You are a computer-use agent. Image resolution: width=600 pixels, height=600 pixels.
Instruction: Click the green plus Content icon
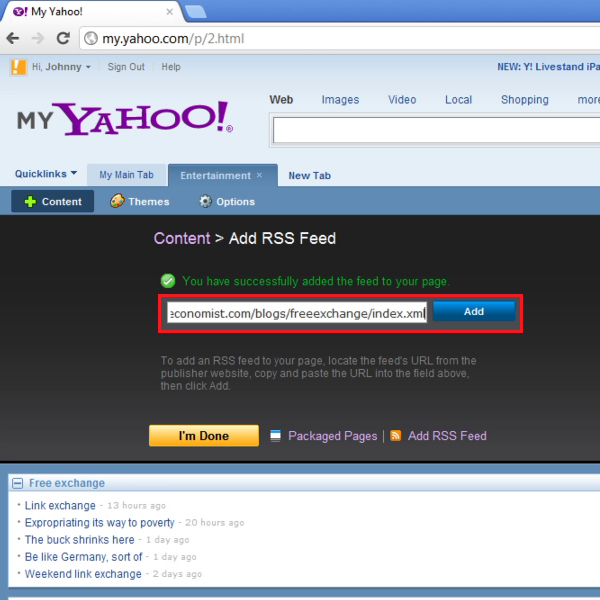tap(30, 202)
